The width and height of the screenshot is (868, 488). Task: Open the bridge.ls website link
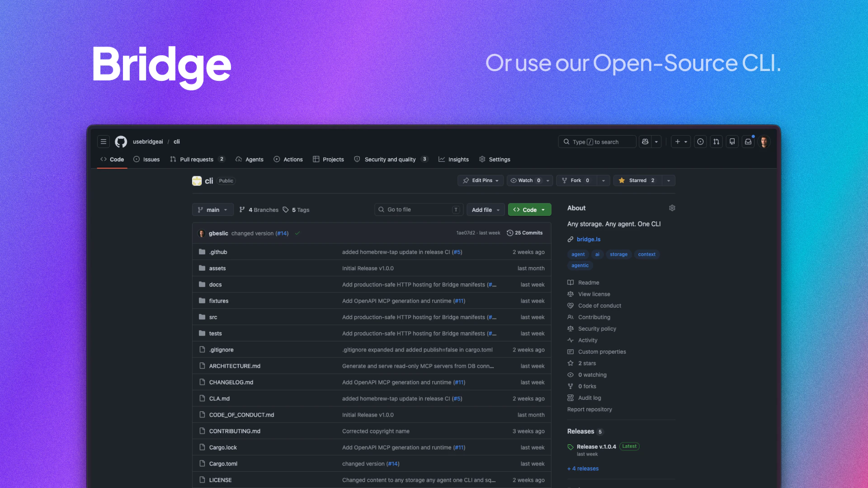click(588, 239)
